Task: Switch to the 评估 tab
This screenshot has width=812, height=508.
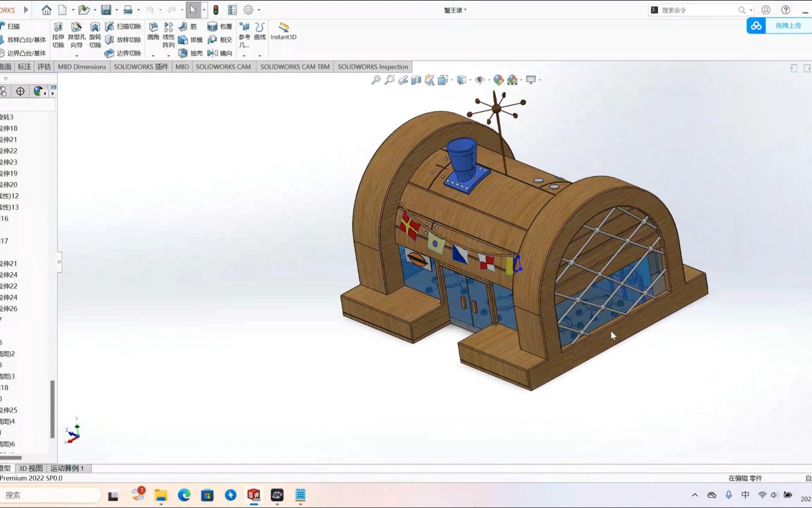Action: tap(44, 67)
